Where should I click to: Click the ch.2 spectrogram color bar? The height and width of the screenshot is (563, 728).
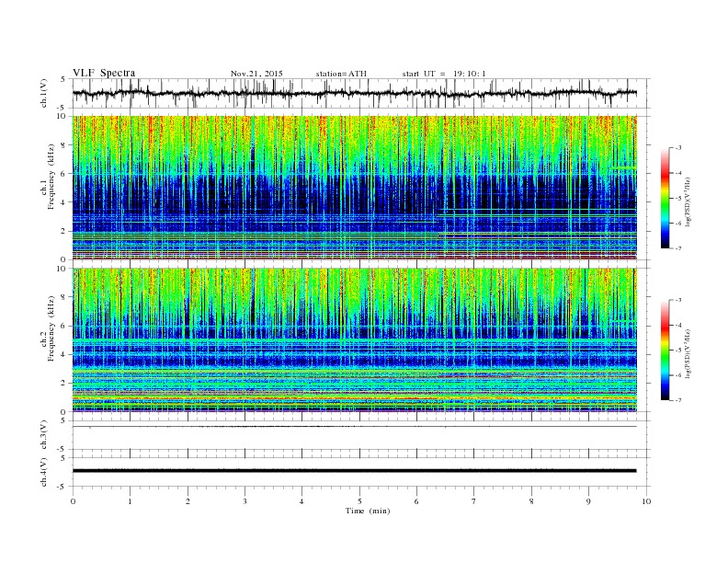pyautogui.click(x=665, y=350)
